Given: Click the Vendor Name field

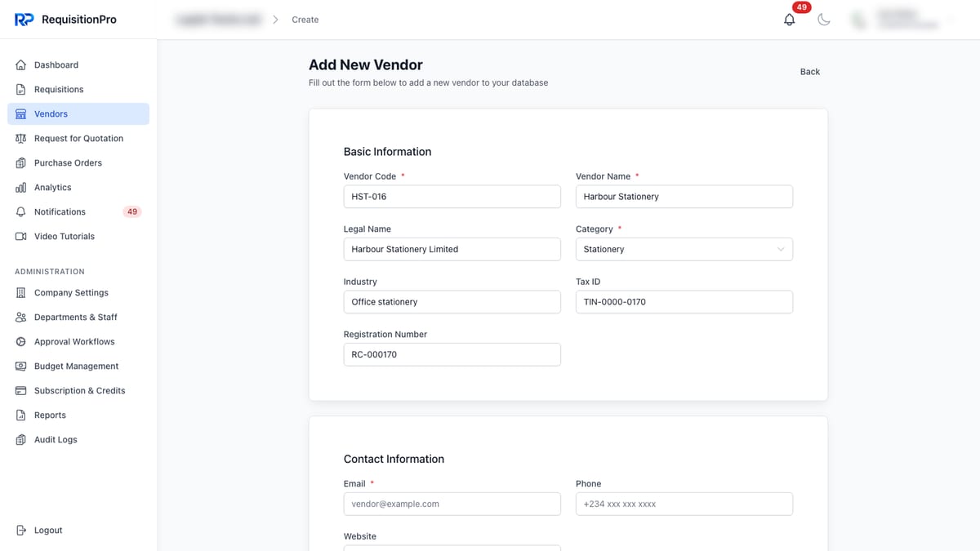Looking at the screenshot, I should coord(684,197).
